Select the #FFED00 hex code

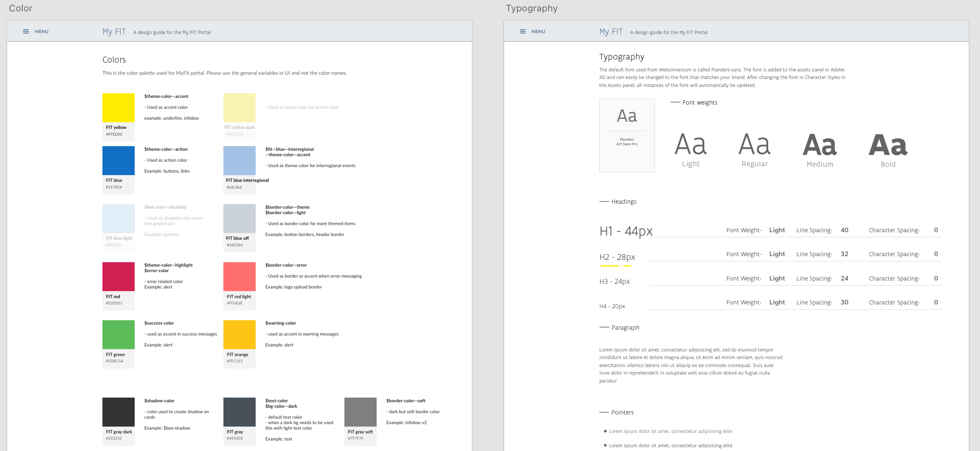[x=114, y=134]
